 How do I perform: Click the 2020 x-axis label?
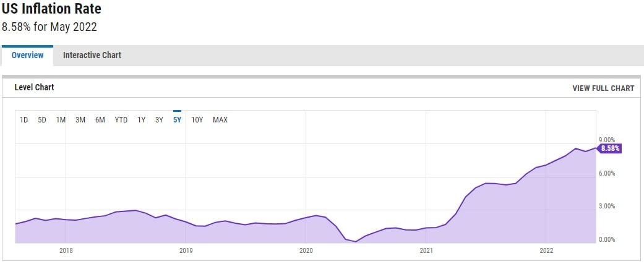click(306, 250)
